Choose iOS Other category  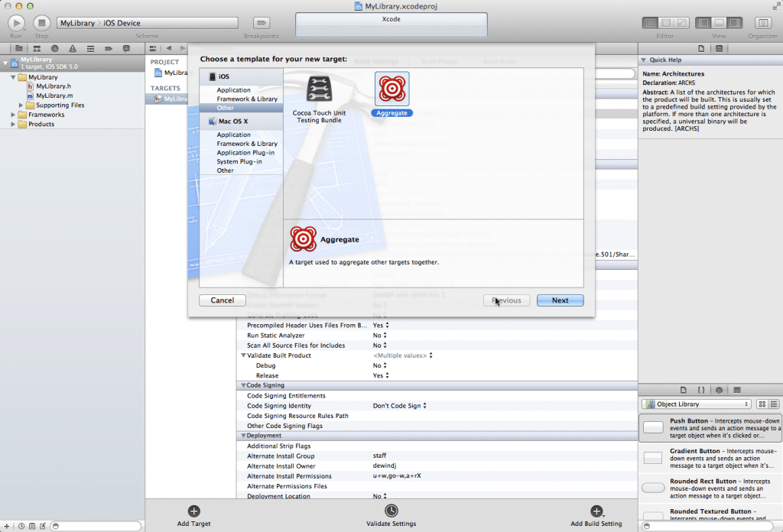pos(225,108)
